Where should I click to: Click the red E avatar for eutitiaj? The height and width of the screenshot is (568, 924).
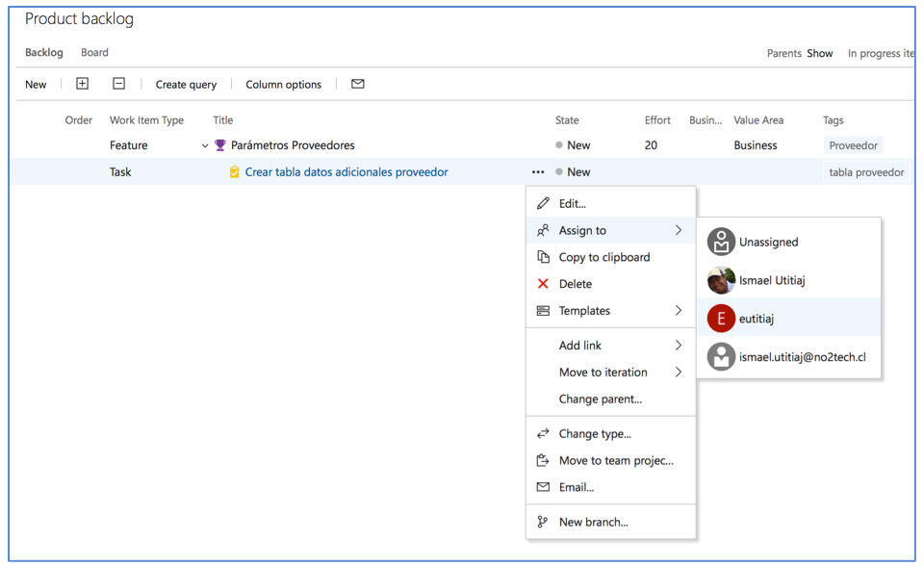(x=721, y=318)
